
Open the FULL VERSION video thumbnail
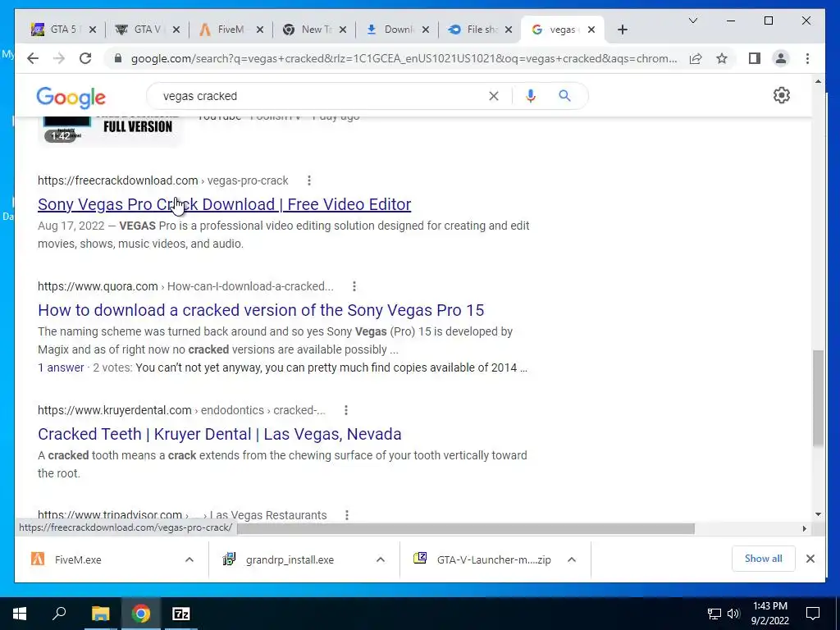pos(110,130)
